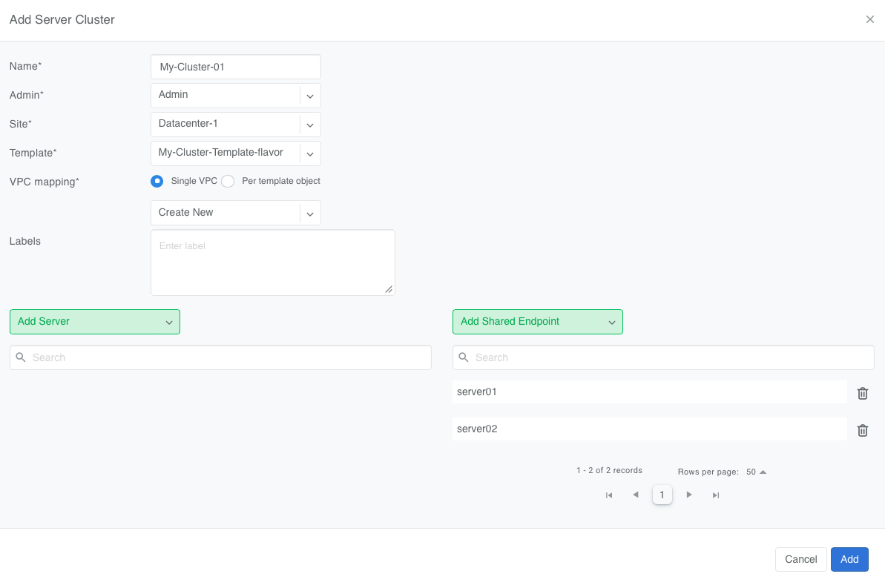The image size is (885, 588).
Task: Open the Add Server dropdown
Action: click(95, 322)
